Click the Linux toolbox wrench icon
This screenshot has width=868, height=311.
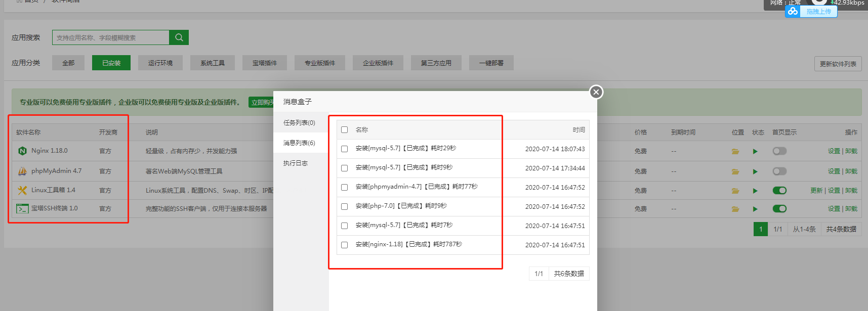(22, 190)
